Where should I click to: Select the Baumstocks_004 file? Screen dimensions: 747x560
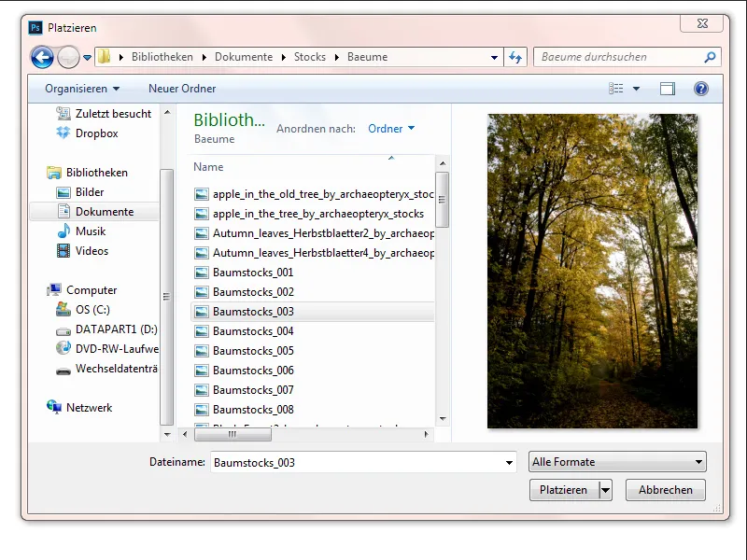pyautogui.click(x=244, y=331)
